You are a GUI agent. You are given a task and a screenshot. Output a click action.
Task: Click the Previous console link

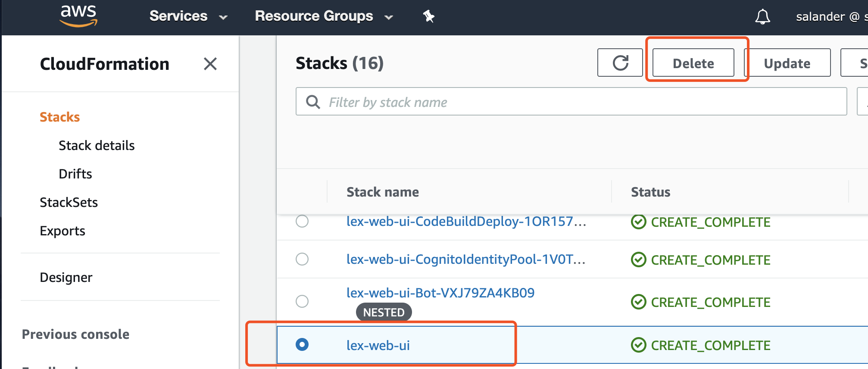[75, 334]
